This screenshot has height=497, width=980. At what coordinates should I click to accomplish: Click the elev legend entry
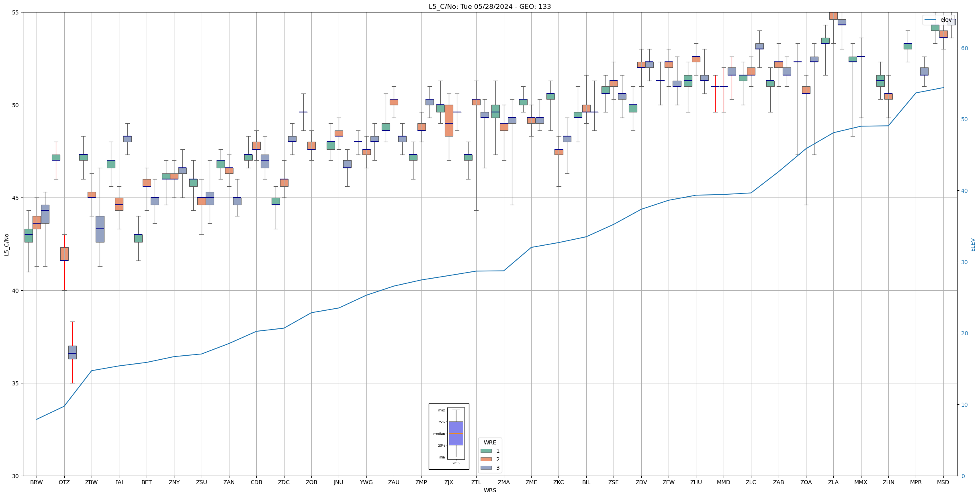[938, 20]
